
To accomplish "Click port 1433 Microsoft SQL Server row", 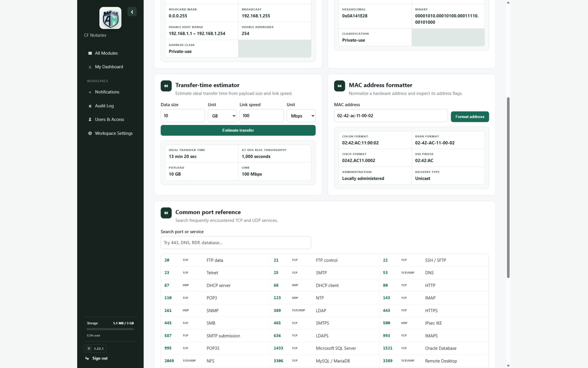I will [325, 349].
